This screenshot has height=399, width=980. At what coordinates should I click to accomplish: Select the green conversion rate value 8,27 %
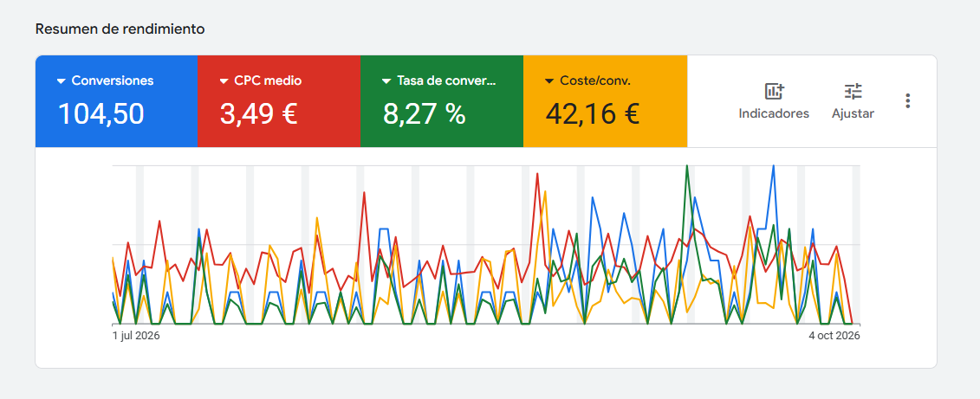[x=425, y=113]
